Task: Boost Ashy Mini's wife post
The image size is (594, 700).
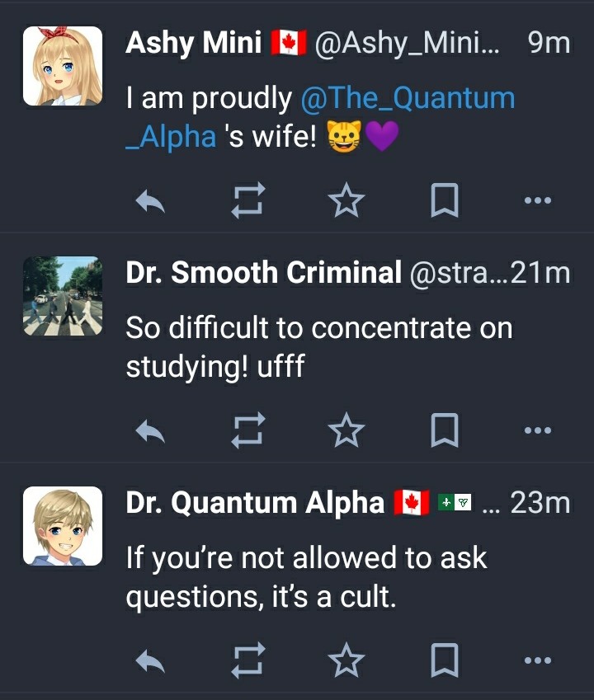Action: coord(249,200)
